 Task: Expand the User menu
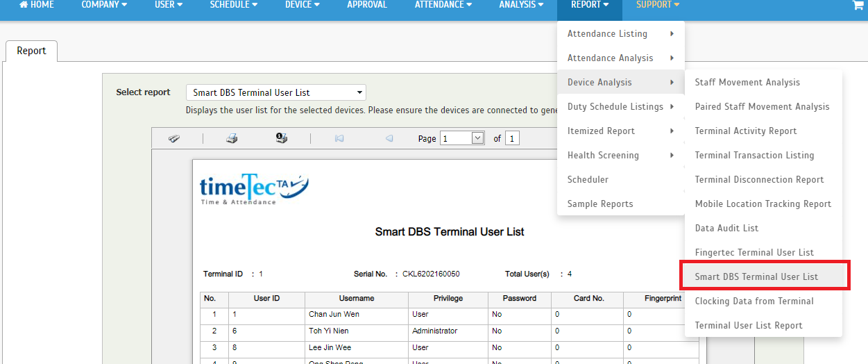[x=169, y=5]
